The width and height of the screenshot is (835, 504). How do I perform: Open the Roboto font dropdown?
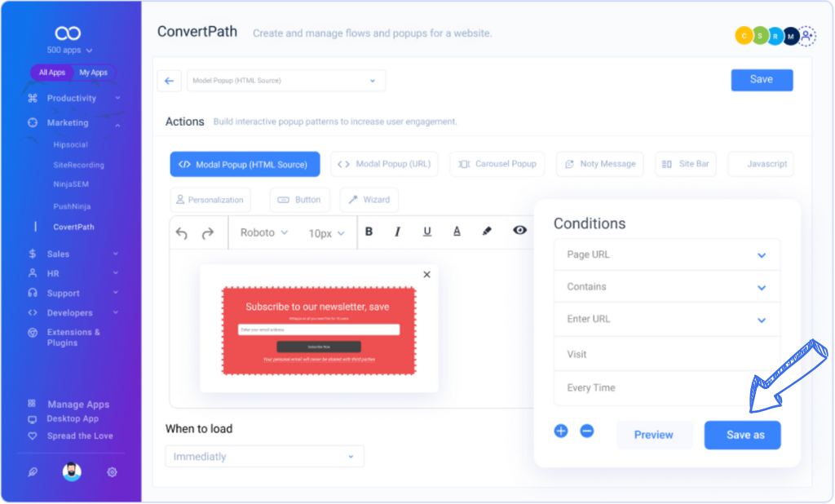tap(262, 232)
